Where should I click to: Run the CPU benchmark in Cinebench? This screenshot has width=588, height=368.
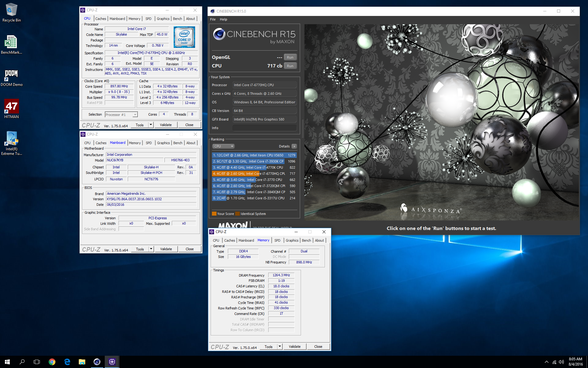(x=290, y=66)
